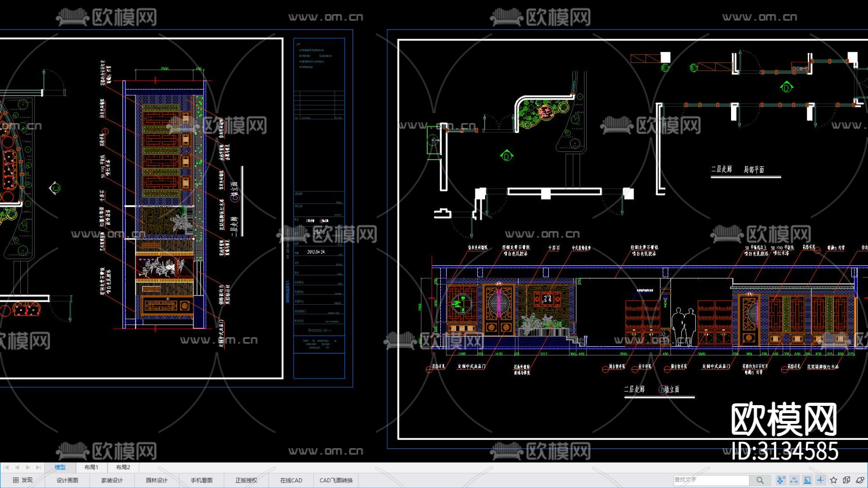This screenshot has height=488, width=868.
Task: Switch to the 布局2 tab
Action: 123,467
